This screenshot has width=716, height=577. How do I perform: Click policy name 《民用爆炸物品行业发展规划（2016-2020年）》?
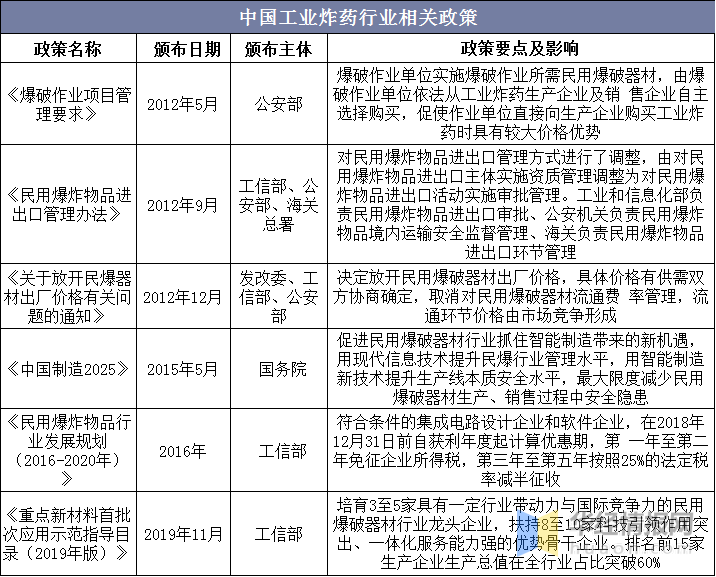68,451
